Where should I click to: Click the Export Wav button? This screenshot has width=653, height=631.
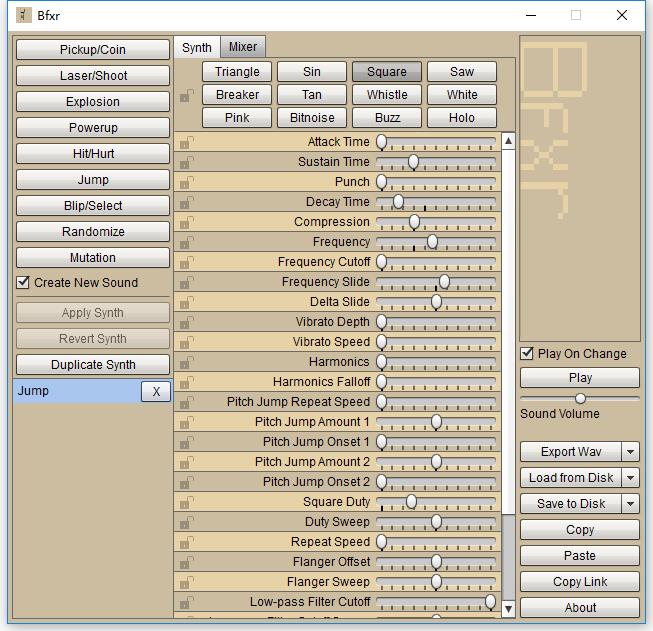coord(571,452)
